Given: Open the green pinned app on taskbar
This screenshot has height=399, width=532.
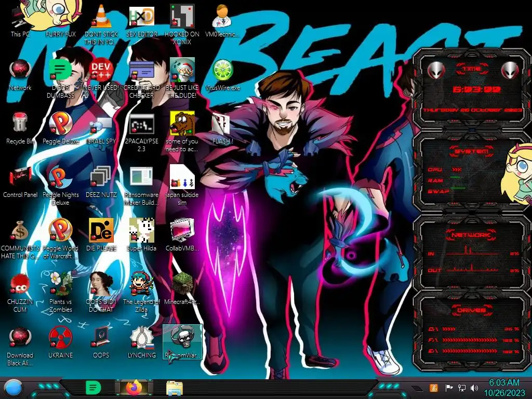Looking at the screenshot, I should [94, 388].
